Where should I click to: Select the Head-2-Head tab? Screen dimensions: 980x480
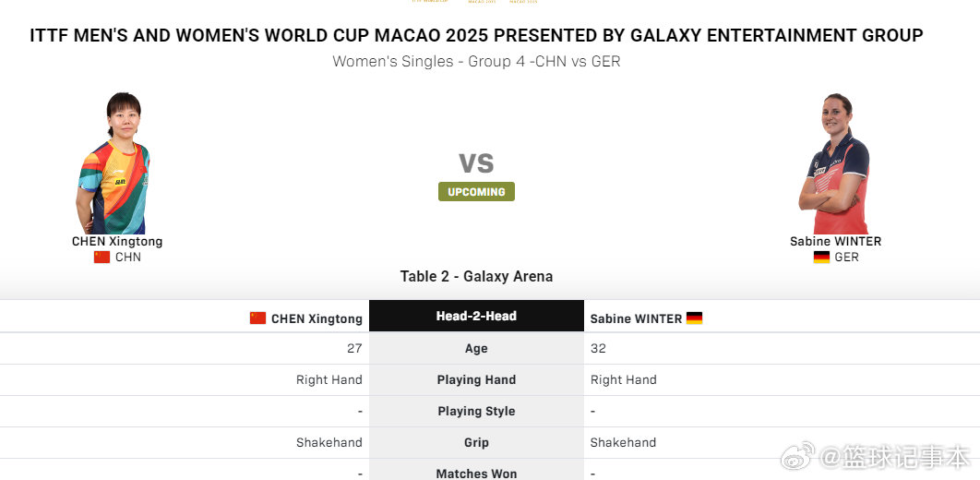[x=476, y=316]
